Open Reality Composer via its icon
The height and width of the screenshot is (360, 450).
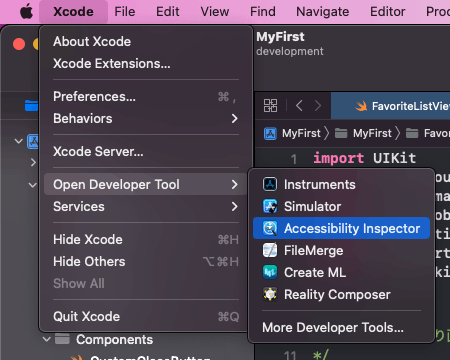(270, 294)
